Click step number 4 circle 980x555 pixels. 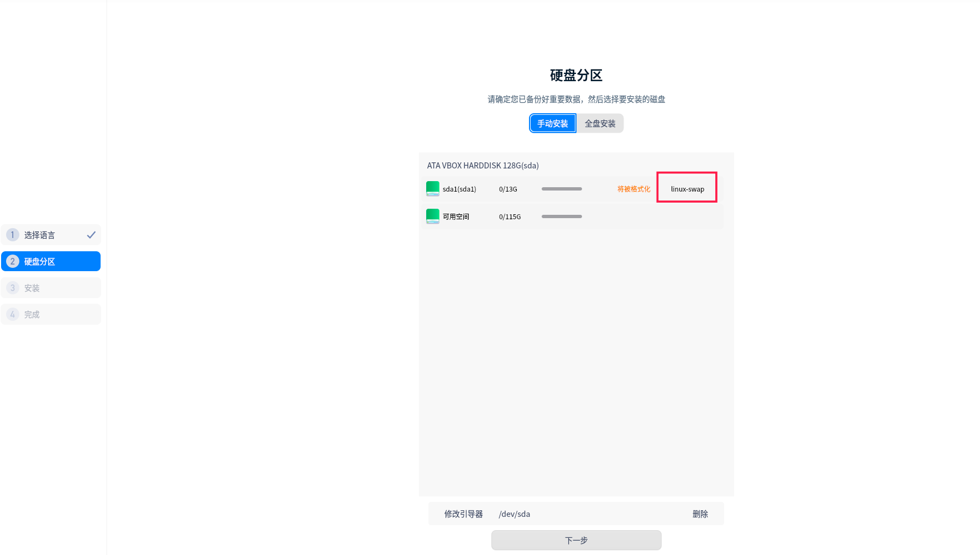[13, 314]
